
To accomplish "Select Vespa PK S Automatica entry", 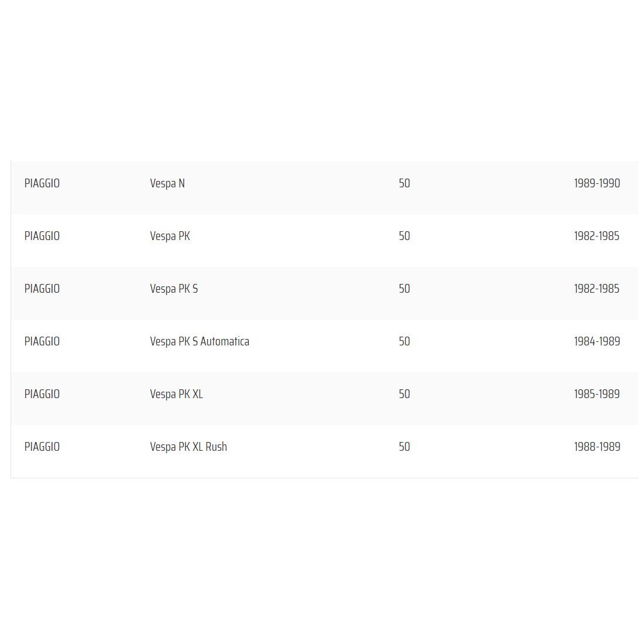I will pyautogui.click(x=200, y=341).
